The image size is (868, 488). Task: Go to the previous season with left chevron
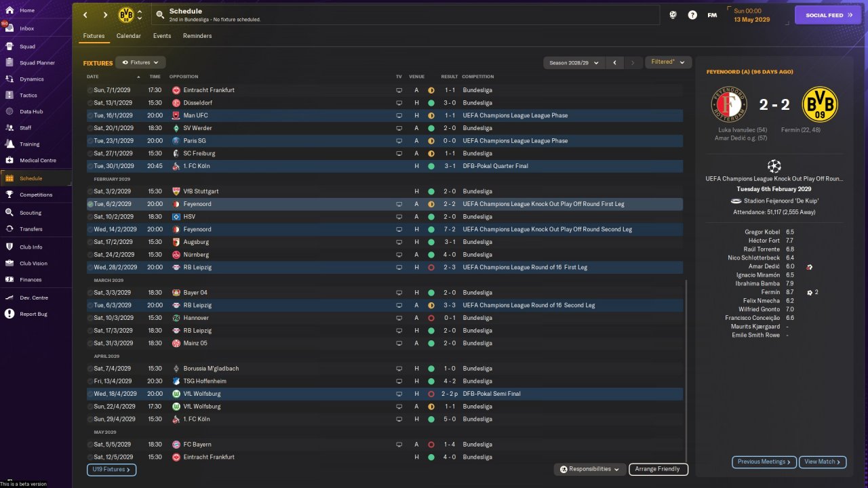pos(614,62)
